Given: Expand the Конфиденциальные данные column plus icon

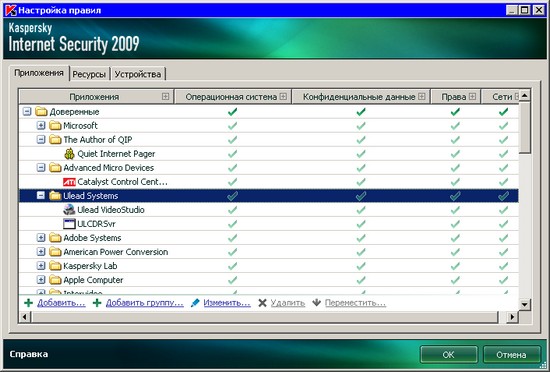Looking at the screenshot, I should click(x=422, y=96).
